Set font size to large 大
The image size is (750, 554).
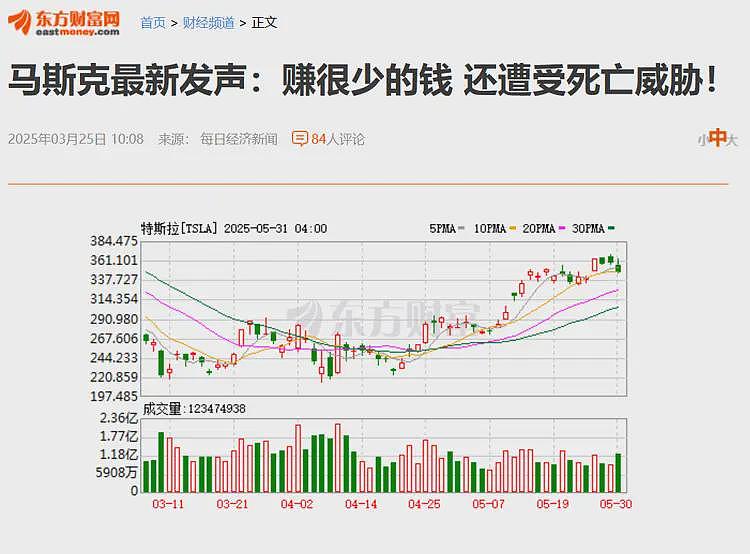[732, 140]
